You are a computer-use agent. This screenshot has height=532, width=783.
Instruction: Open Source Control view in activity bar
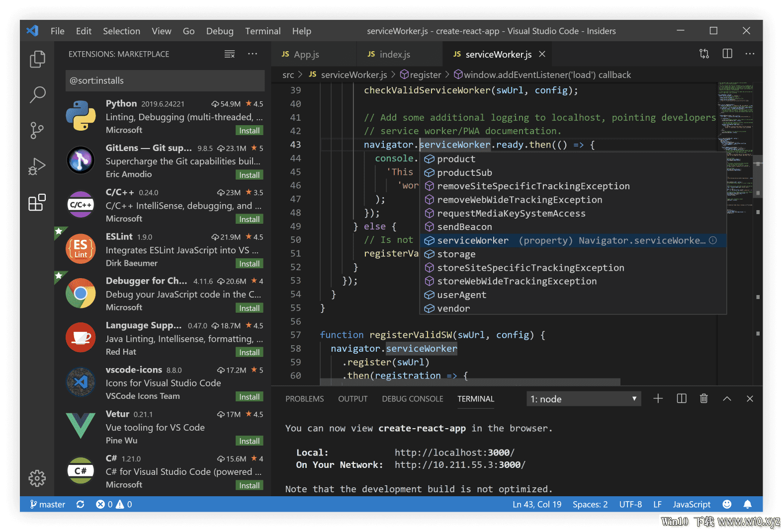coord(37,131)
